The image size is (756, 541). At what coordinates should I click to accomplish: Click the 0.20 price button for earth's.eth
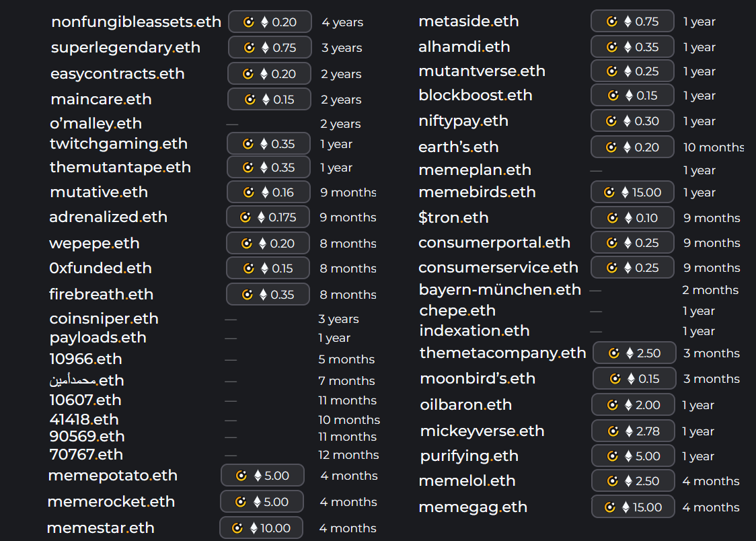click(632, 147)
